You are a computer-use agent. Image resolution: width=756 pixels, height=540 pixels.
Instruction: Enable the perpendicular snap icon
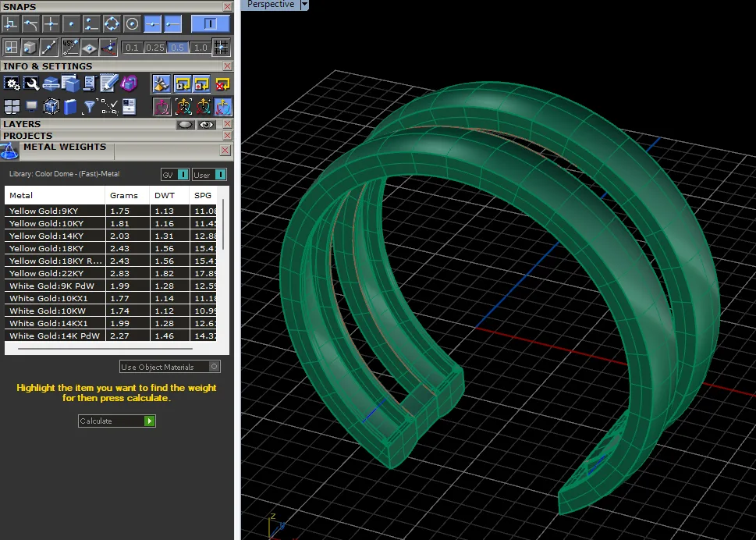[x=11, y=23]
